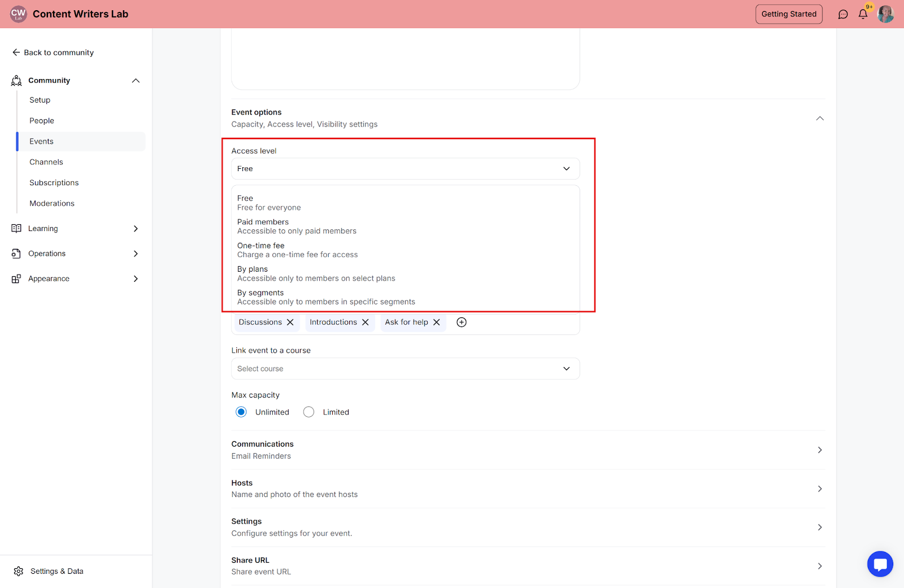Click the Appearance icon in sidebar
Screen dimensions: 904x588
pos(16,279)
